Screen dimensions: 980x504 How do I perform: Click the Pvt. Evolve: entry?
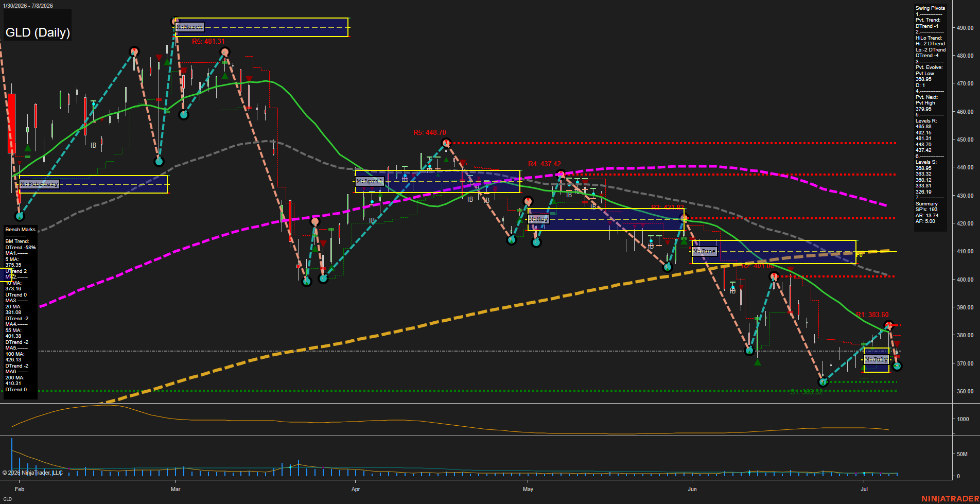[929, 67]
